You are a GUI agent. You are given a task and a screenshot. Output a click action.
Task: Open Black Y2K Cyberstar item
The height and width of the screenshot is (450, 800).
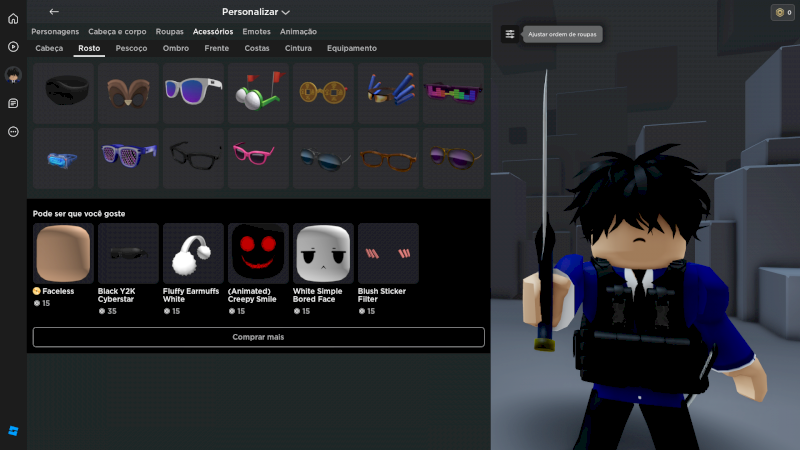point(129,254)
